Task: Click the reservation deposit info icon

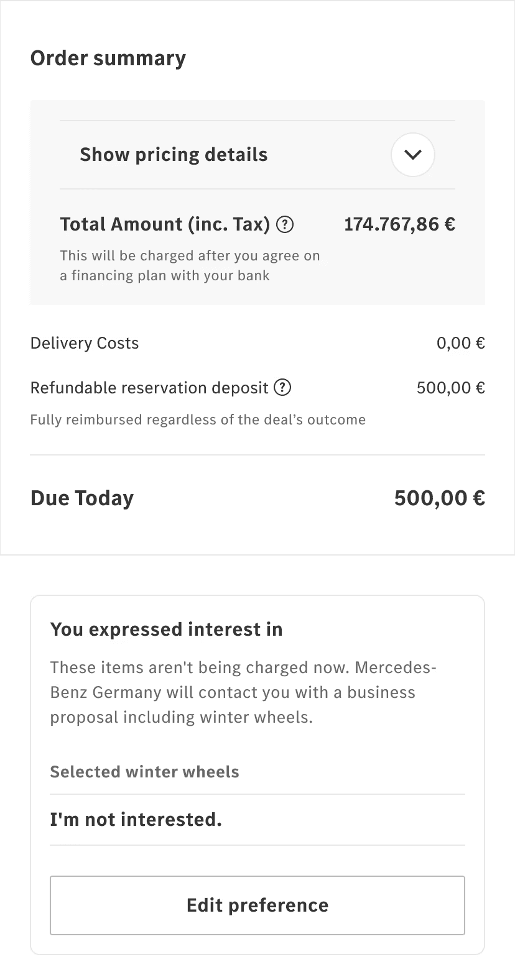Action: (282, 388)
